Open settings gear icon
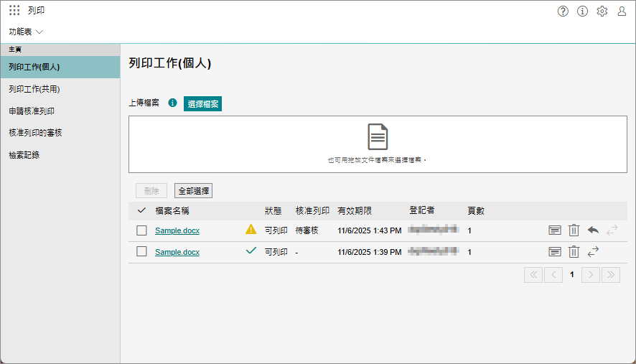 (x=602, y=11)
